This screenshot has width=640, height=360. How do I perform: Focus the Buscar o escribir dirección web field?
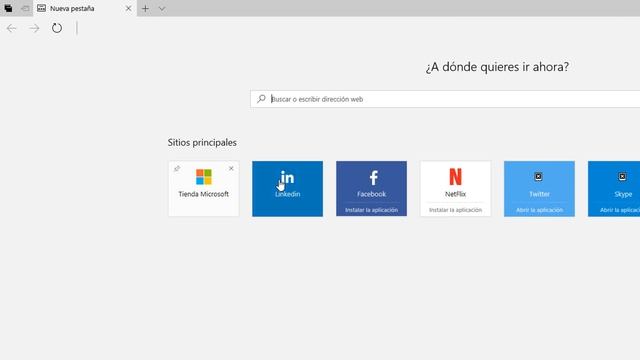[445, 99]
